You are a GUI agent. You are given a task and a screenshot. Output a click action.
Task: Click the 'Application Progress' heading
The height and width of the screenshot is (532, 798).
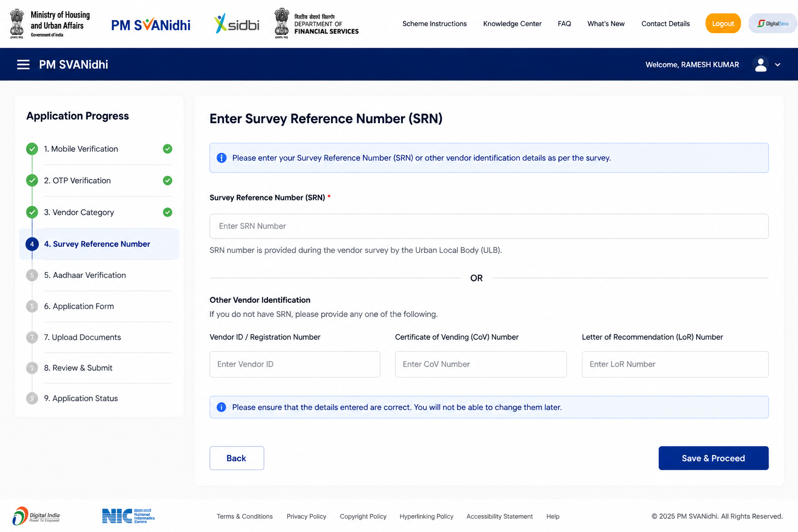click(77, 116)
